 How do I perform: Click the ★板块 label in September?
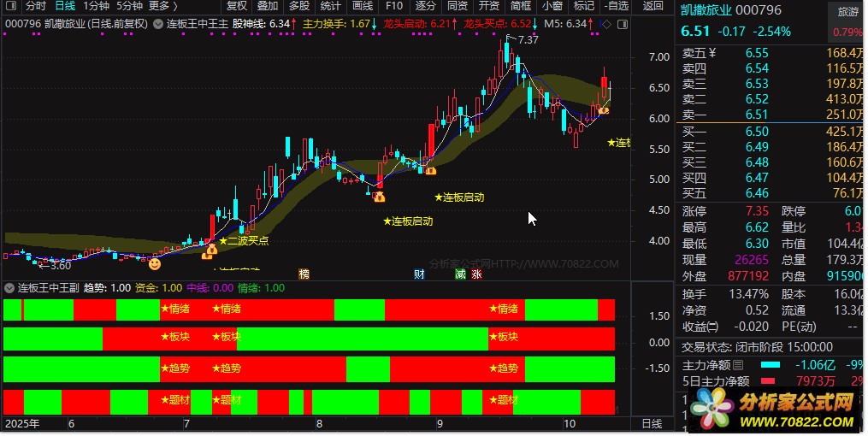[504, 337]
